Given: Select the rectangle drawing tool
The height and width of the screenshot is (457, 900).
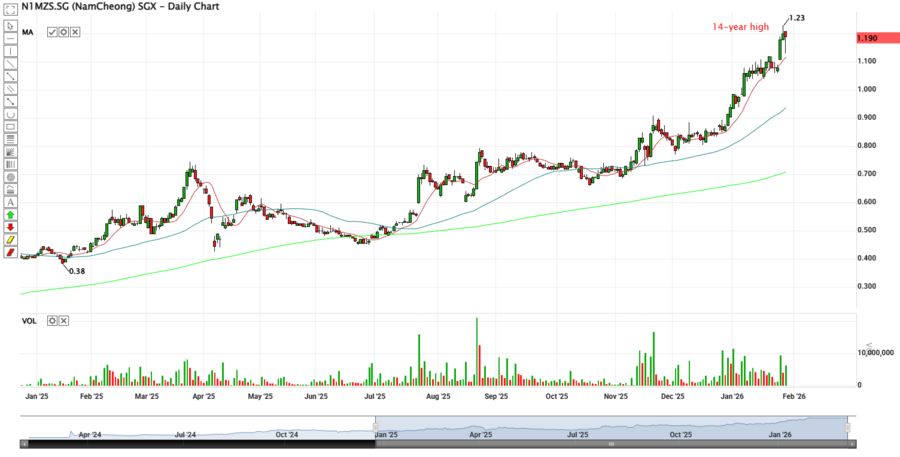Looking at the screenshot, I should coord(10,126).
